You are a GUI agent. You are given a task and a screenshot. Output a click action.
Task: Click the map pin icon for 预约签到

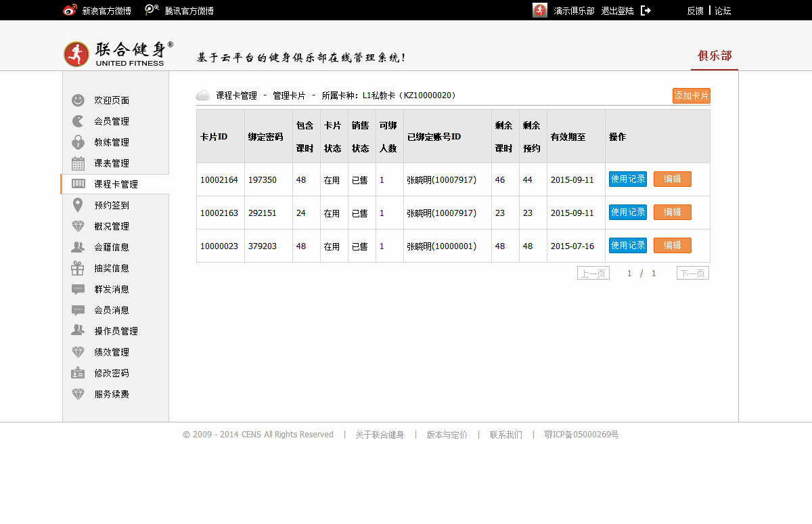78,205
